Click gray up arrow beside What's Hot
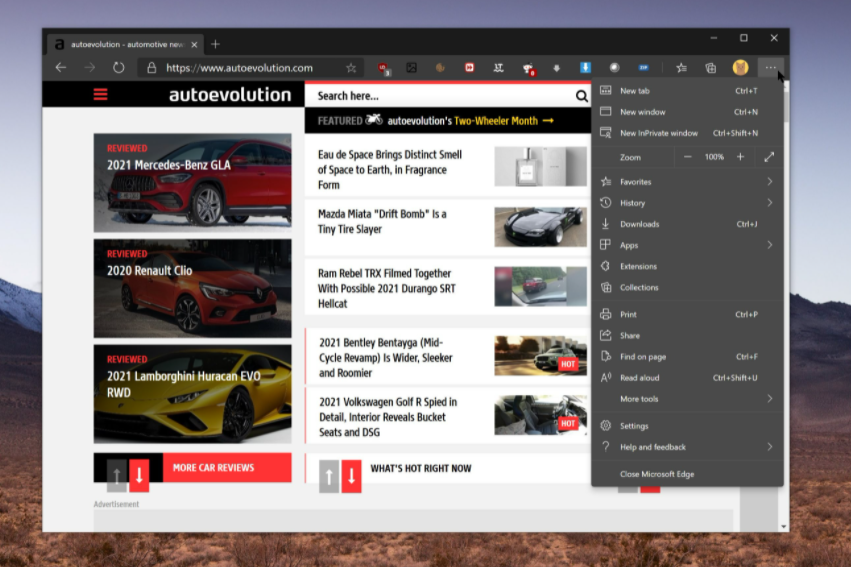This screenshot has height=567, width=851. [x=329, y=476]
